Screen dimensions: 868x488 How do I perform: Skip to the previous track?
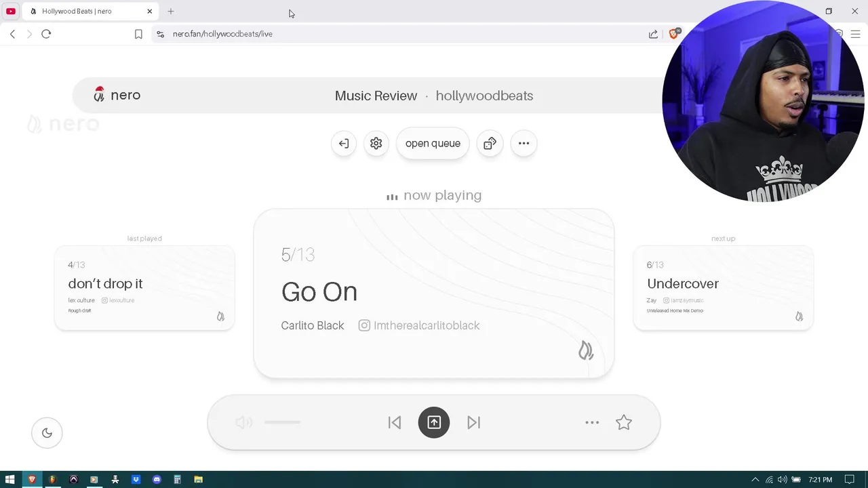click(395, 423)
